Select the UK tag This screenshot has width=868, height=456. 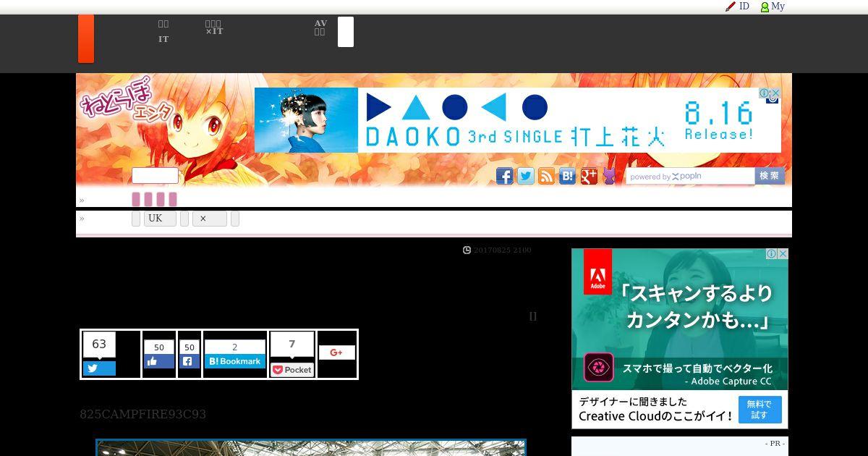tap(160, 219)
